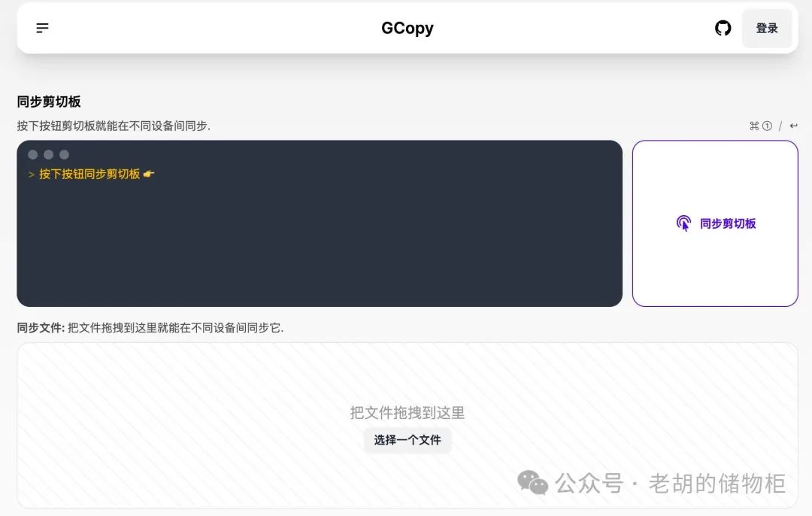812x516 pixels.
Task: Click the middle gray dot in terminal window
Action: [49, 154]
